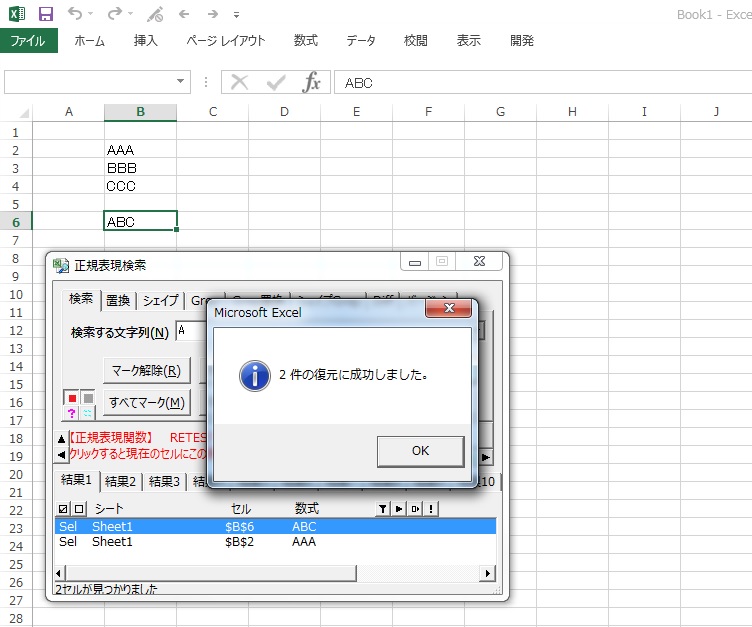Click the Undo arrow icon
The height and width of the screenshot is (627, 752).
[x=76, y=15]
